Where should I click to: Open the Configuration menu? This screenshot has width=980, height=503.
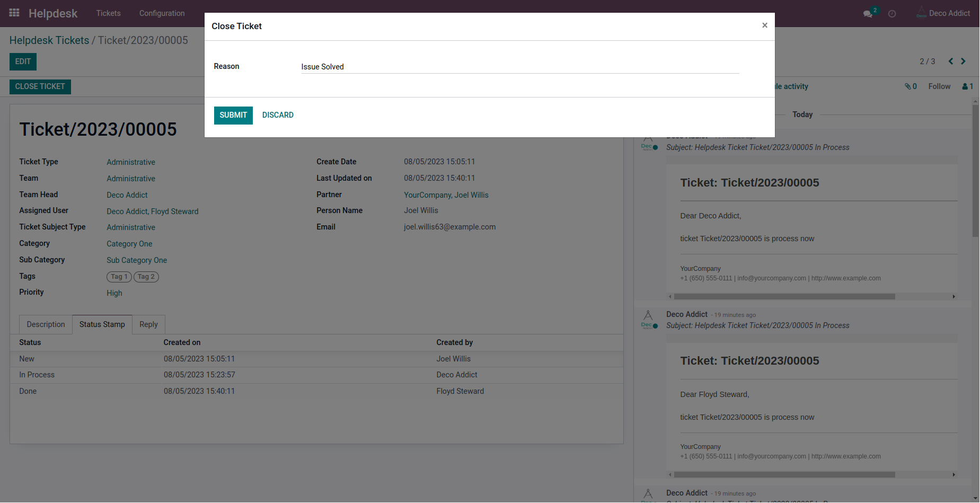coord(162,13)
